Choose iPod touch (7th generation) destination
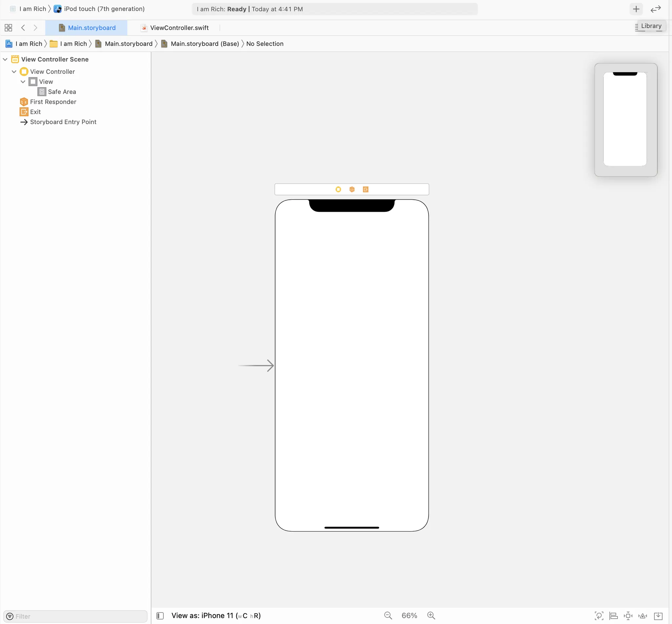This screenshot has height=624, width=672. [x=104, y=9]
